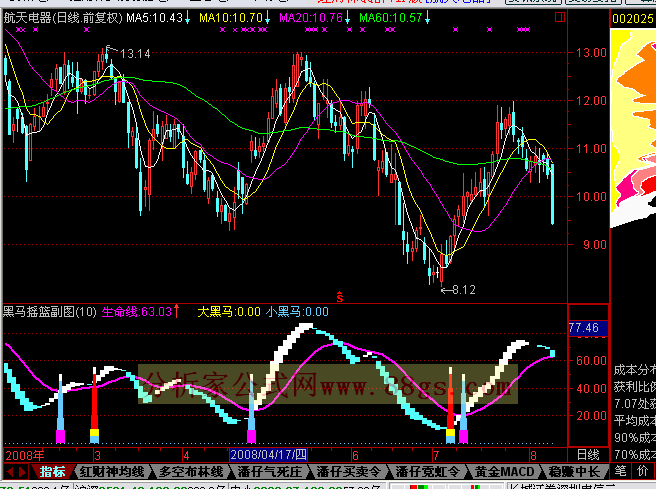Click the 日线 period button

(x=588, y=455)
